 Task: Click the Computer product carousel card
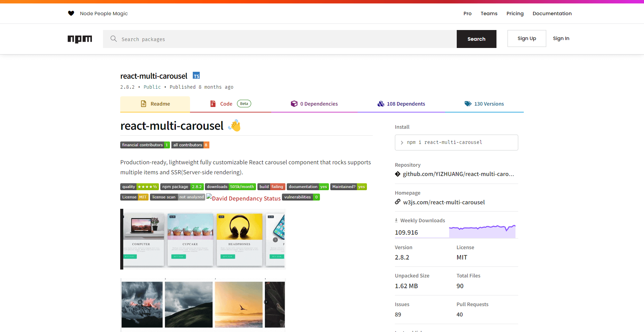(x=143, y=240)
